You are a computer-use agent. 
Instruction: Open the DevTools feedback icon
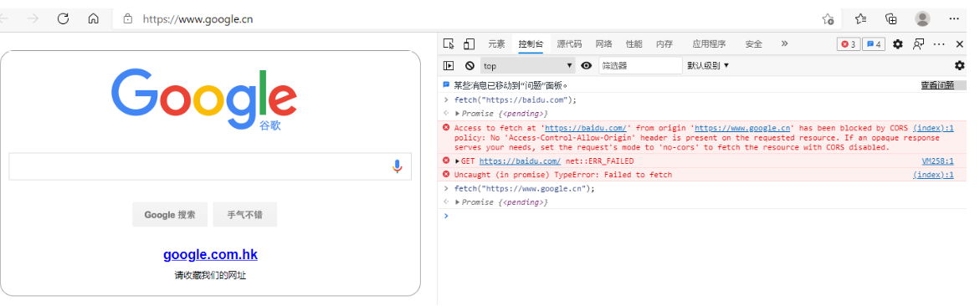pyautogui.click(x=918, y=44)
